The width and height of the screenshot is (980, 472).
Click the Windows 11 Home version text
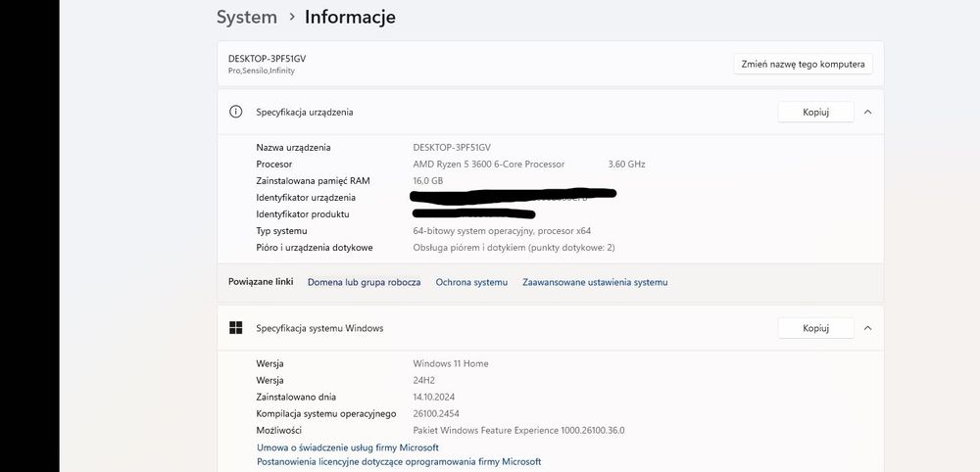tap(451, 363)
